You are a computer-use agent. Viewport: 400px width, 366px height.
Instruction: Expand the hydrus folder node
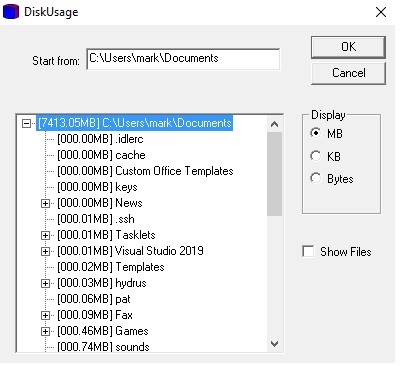(45, 283)
